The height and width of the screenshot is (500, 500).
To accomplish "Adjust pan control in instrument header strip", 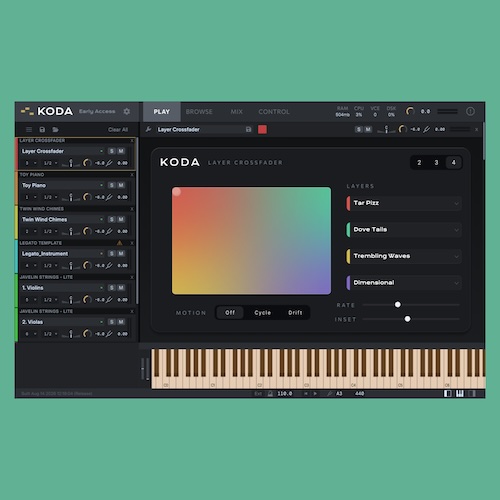I will [x=386, y=129].
